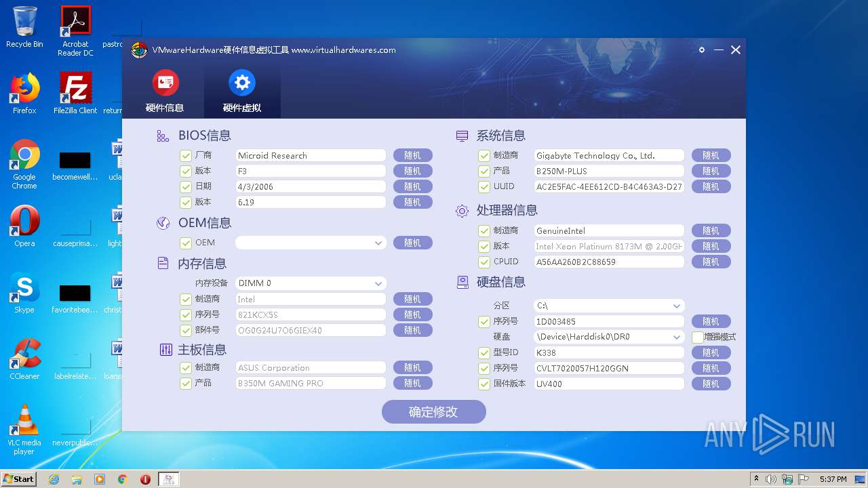
Task: Toggle the CPUID checkbox
Action: click(484, 262)
